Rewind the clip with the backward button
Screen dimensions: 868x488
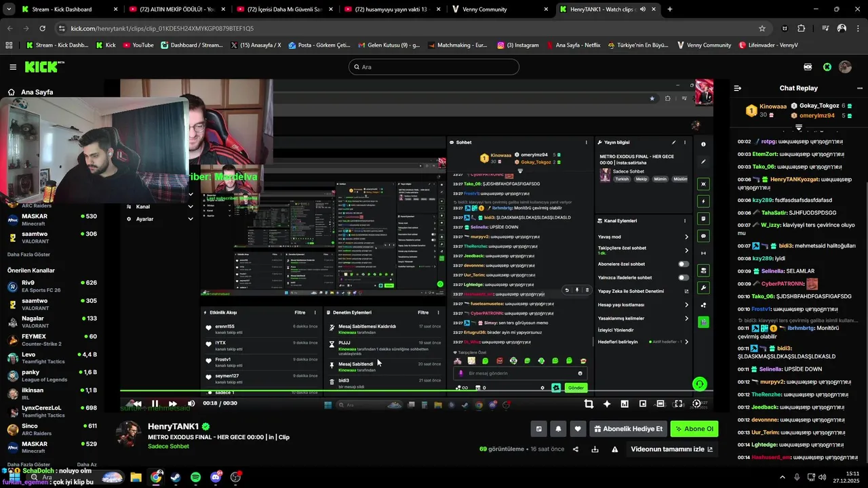(x=137, y=403)
